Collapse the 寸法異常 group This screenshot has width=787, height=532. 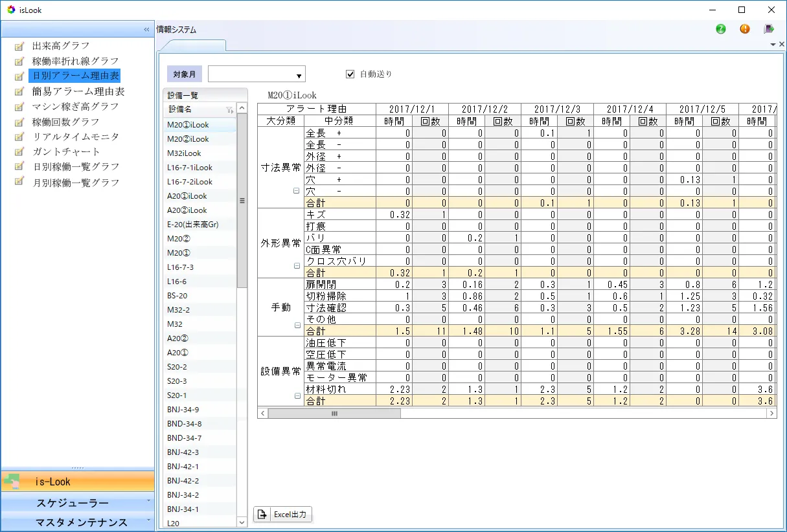coord(296,191)
